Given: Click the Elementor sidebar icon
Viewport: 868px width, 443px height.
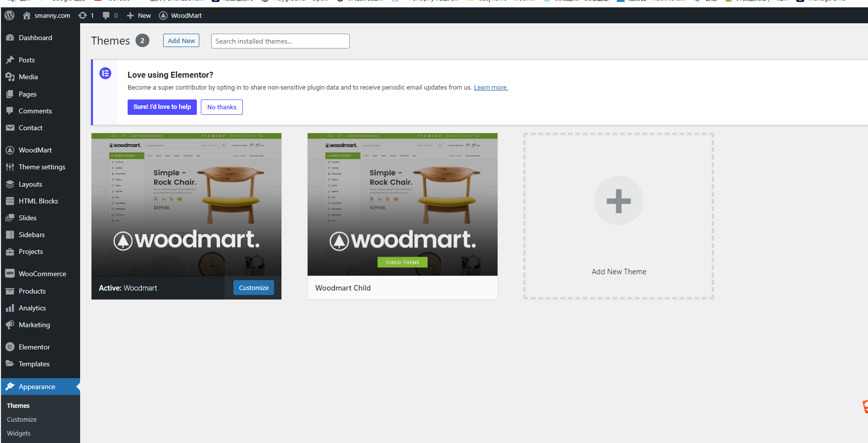Looking at the screenshot, I should tap(10, 347).
